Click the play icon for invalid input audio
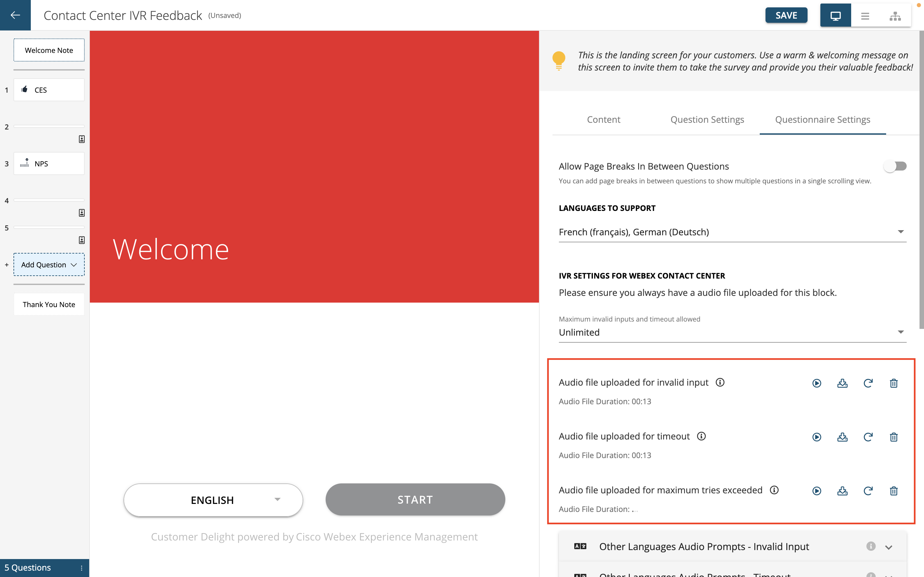The width and height of the screenshot is (924, 577). (816, 382)
